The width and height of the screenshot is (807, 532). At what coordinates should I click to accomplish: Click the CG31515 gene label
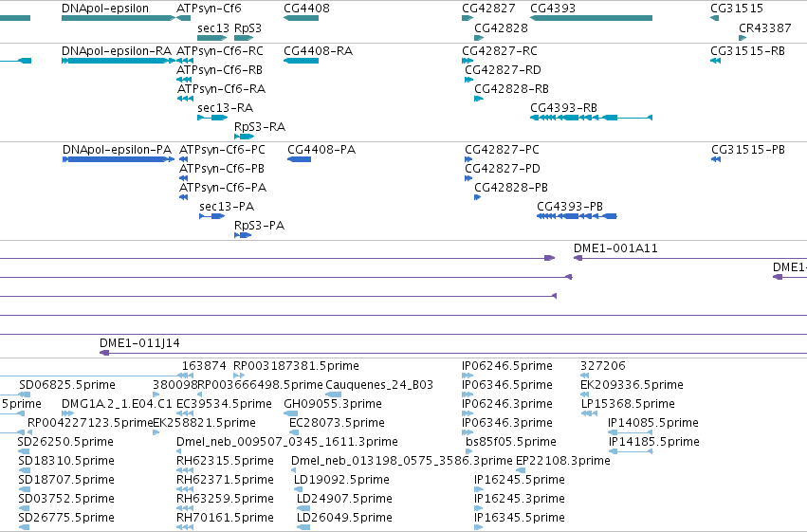(737, 9)
